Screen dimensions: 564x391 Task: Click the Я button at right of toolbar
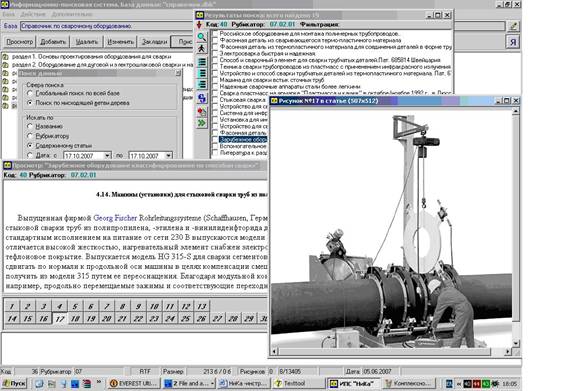pyautogui.click(x=513, y=42)
